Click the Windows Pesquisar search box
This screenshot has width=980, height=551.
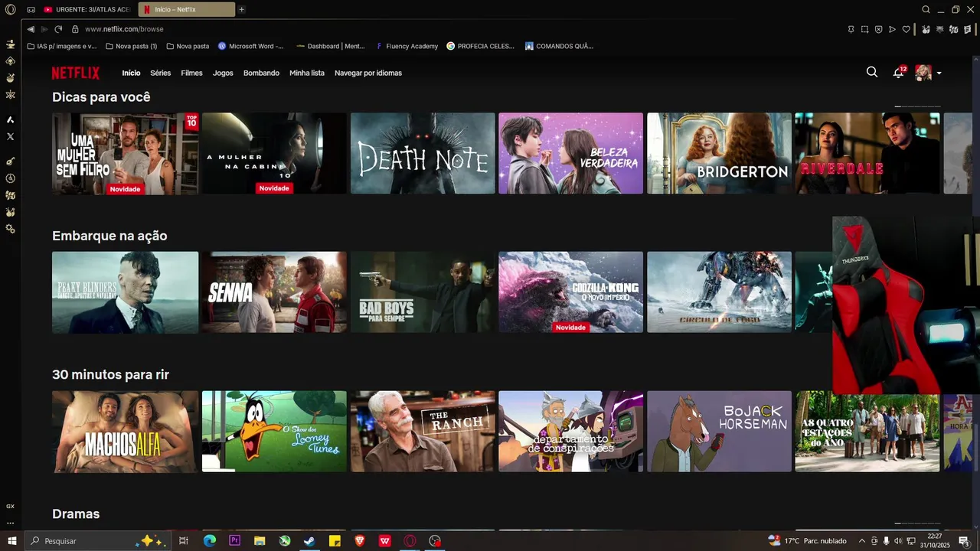(96, 541)
